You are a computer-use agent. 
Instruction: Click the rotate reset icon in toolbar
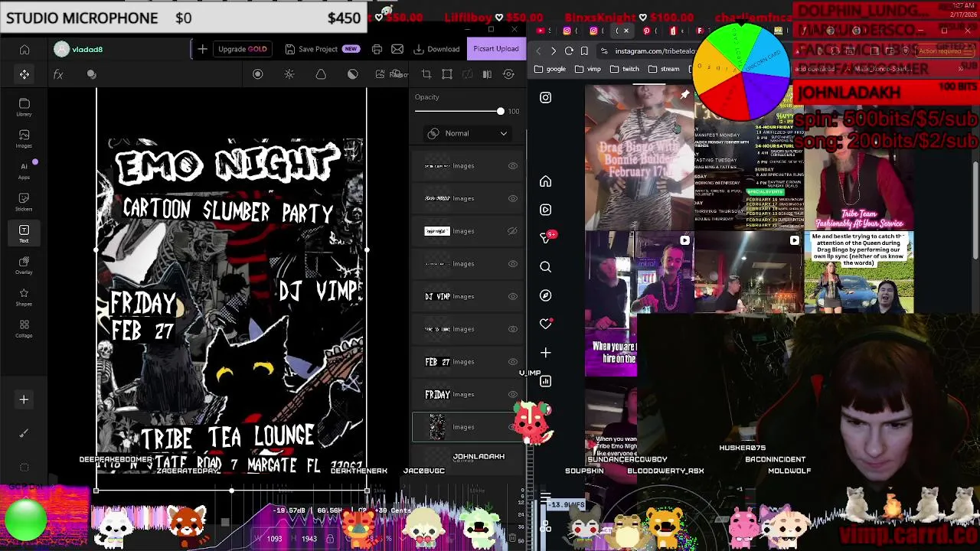(x=508, y=74)
